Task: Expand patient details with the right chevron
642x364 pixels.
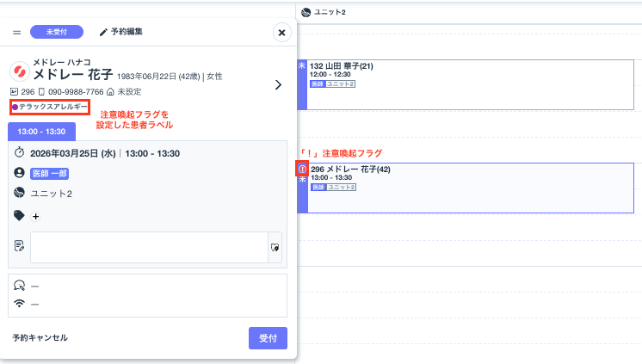Action: 278,84
